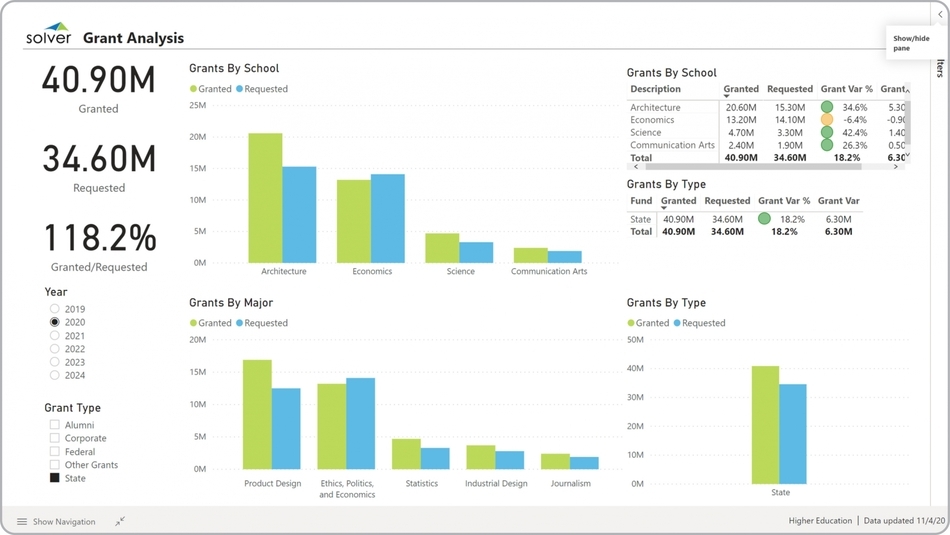Sort Grants By School table by Granted column
This screenshot has width=950, height=535.
point(741,89)
